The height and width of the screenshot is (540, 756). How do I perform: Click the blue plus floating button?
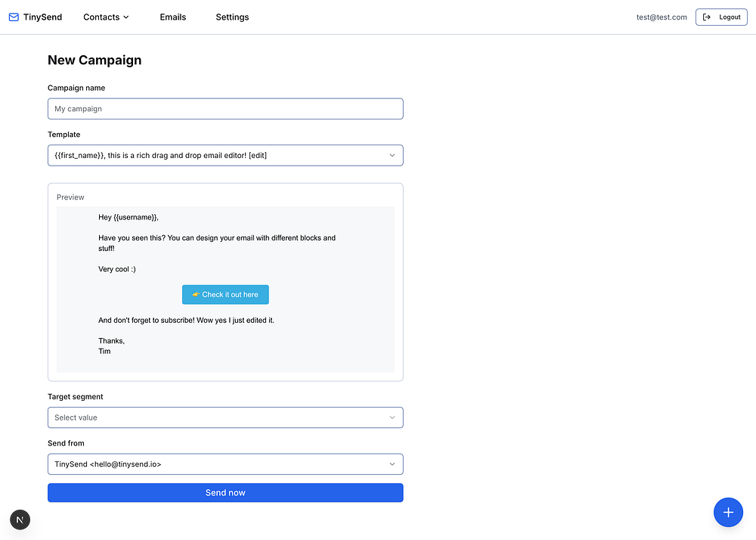728,512
